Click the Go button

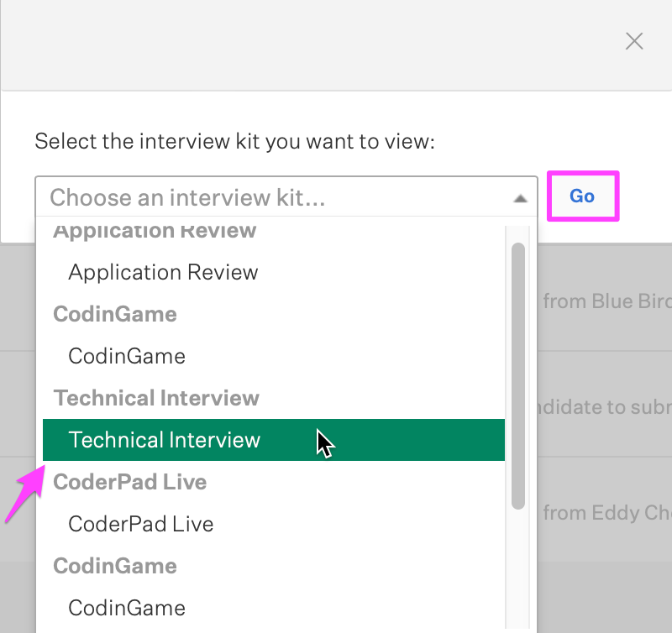pyautogui.click(x=582, y=196)
